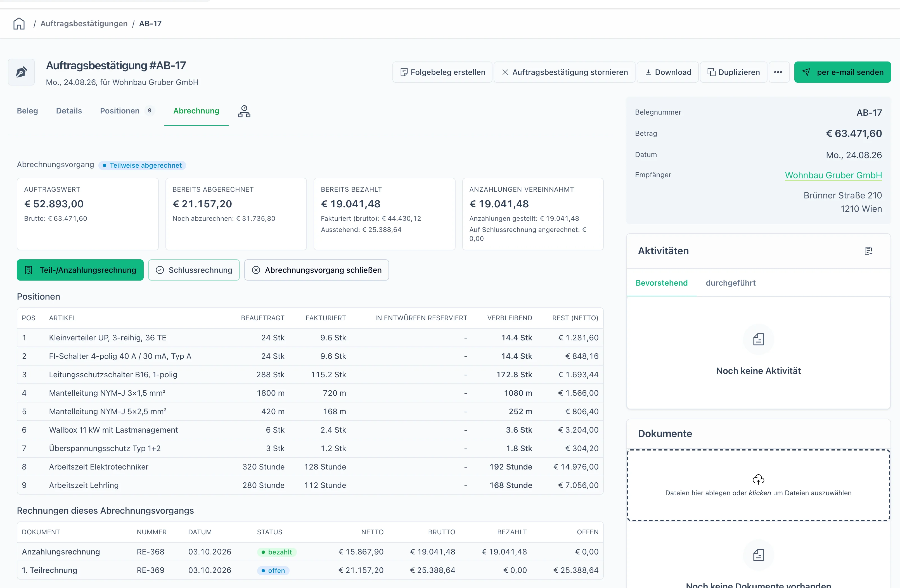Click Folgebeleg erstellen button
This screenshot has width=900, height=588.
442,72
